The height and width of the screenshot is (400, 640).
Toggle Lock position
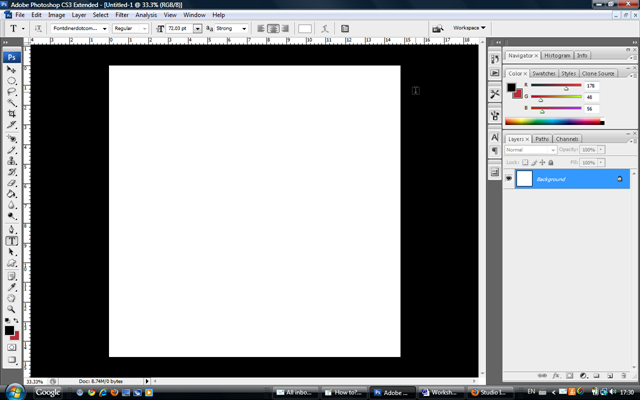point(542,162)
